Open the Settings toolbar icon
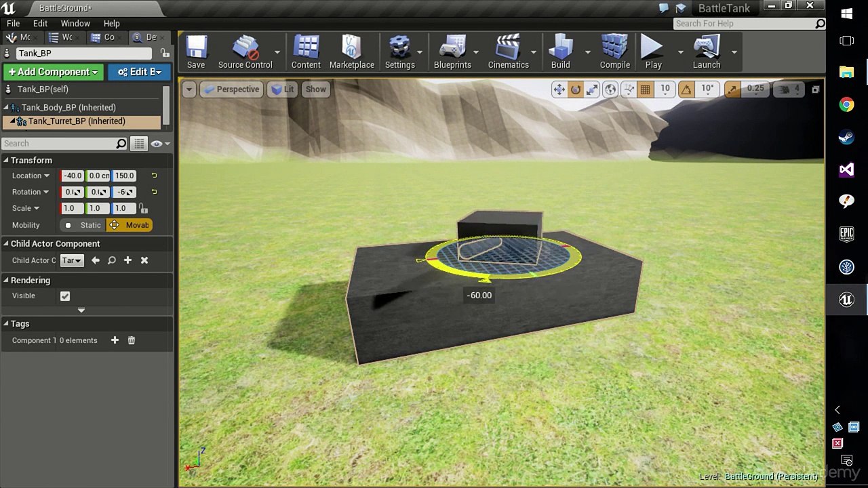The image size is (868, 488). coord(399,52)
